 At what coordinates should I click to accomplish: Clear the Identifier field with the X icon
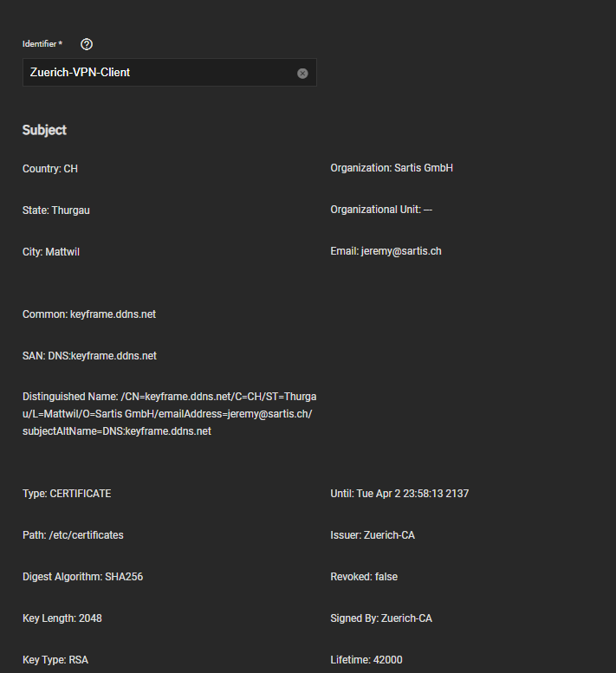[302, 74]
